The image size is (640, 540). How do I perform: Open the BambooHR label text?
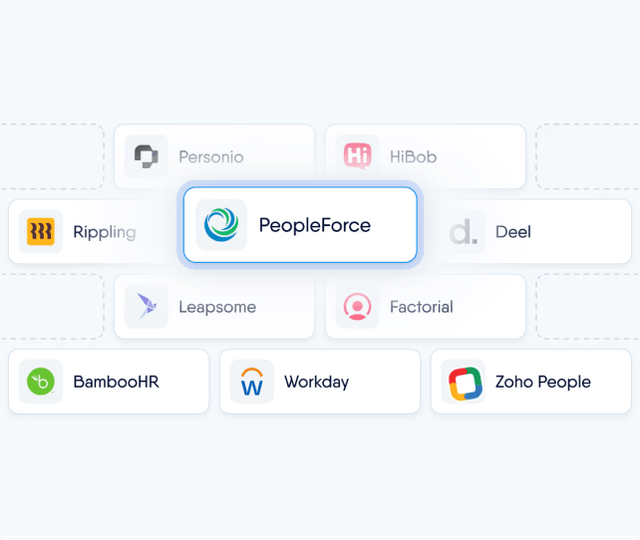coord(116,382)
